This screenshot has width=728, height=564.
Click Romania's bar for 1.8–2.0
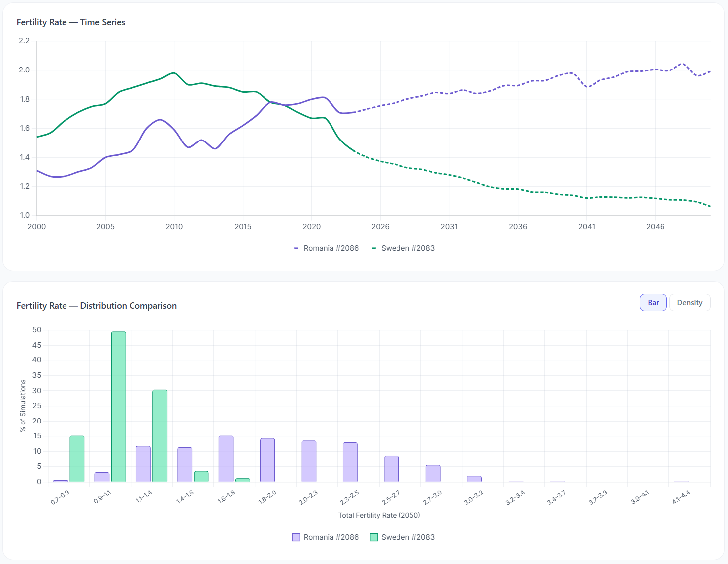point(267,460)
